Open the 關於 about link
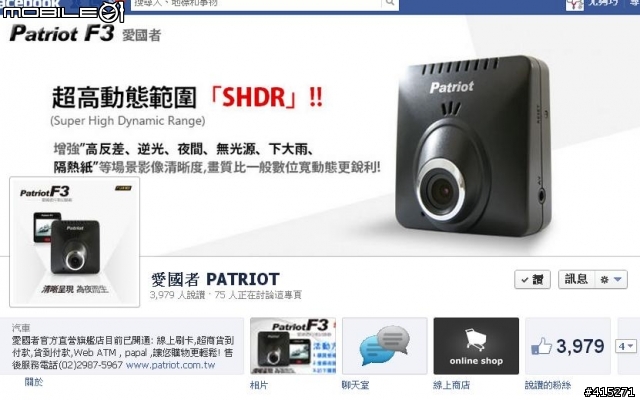 click(34, 382)
